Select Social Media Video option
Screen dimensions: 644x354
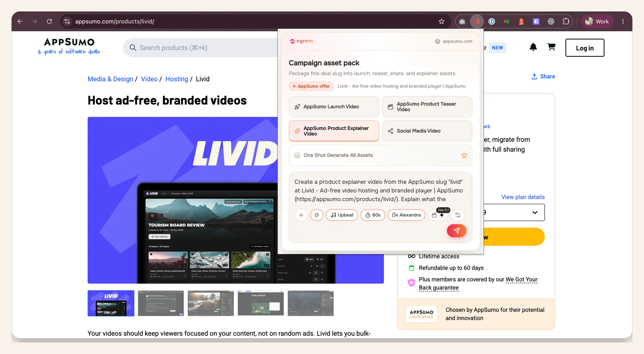pyautogui.click(x=427, y=131)
